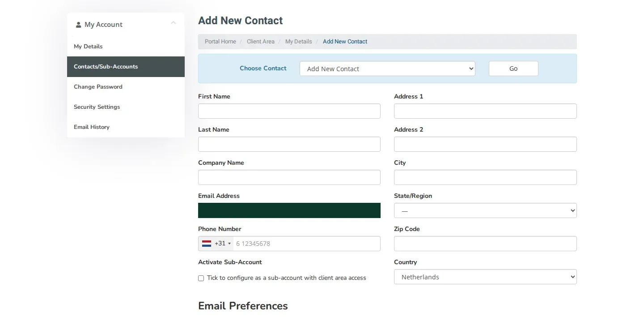The height and width of the screenshot is (317, 644).
Task: Click the Email Preferences heading
Action: click(x=243, y=306)
